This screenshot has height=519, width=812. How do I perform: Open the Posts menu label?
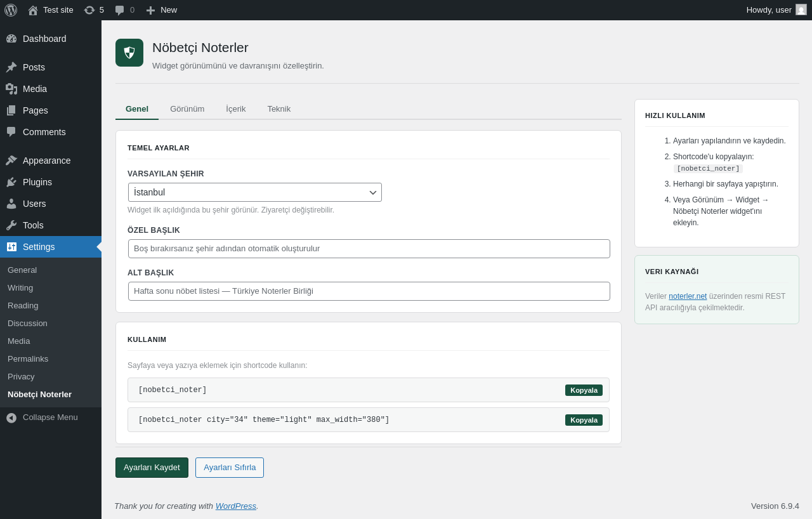pos(34,67)
